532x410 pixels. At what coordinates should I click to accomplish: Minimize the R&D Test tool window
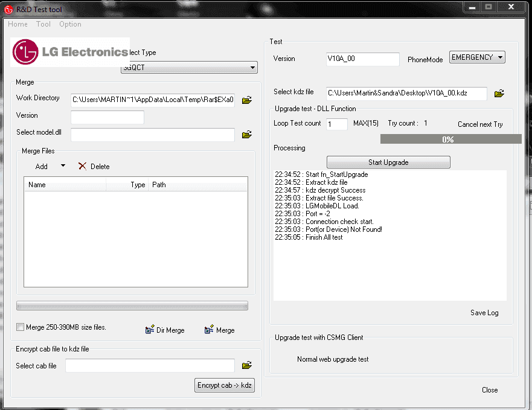[472, 7]
